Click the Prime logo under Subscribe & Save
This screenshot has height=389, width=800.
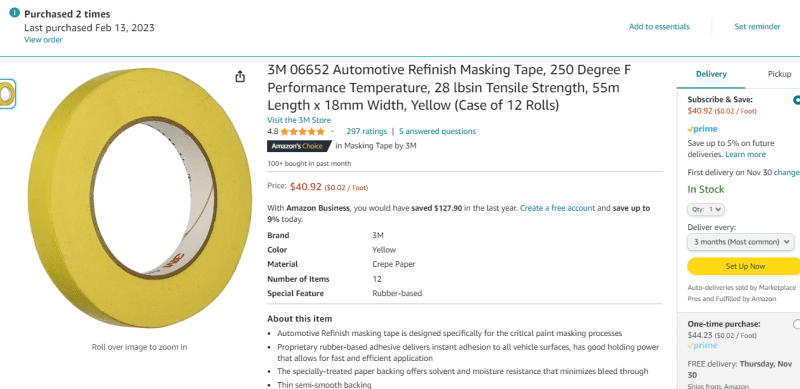pos(702,129)
